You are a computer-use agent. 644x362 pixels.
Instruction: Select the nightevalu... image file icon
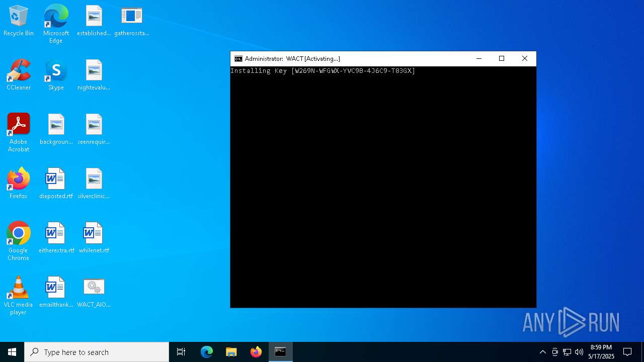(x=94, y=75)
